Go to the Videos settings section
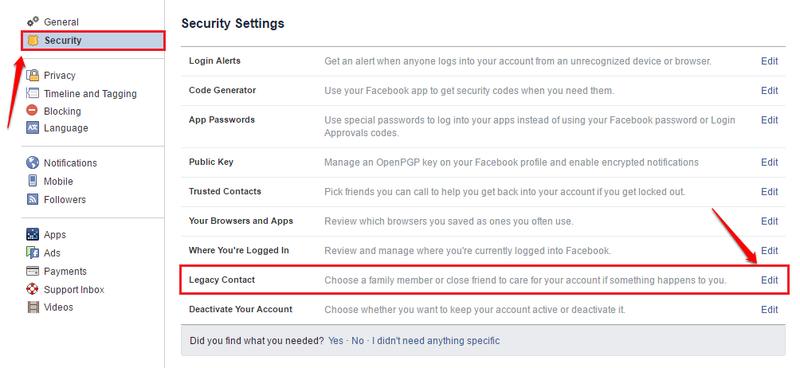 [49, 307]
